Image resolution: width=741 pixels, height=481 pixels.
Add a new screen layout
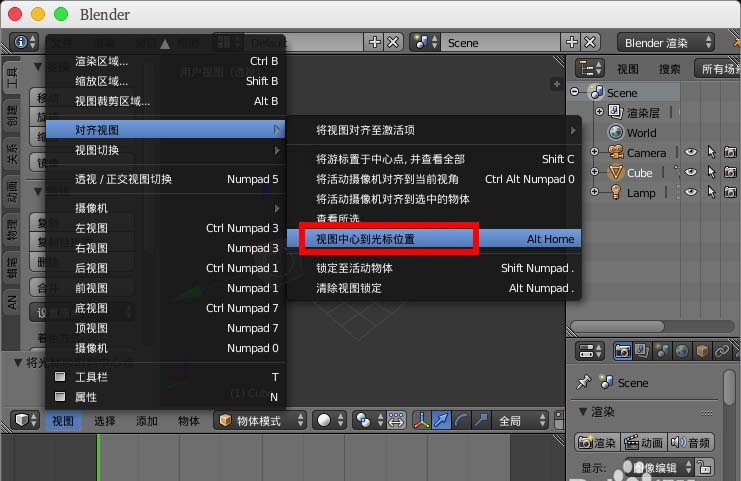[x=374, y=42]
